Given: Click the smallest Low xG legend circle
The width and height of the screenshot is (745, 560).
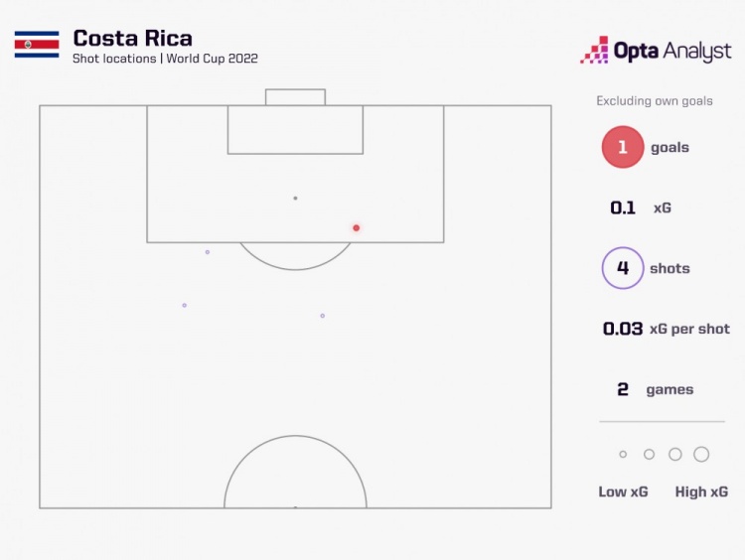Looking at the screenshot, I should tap(623, 455).
